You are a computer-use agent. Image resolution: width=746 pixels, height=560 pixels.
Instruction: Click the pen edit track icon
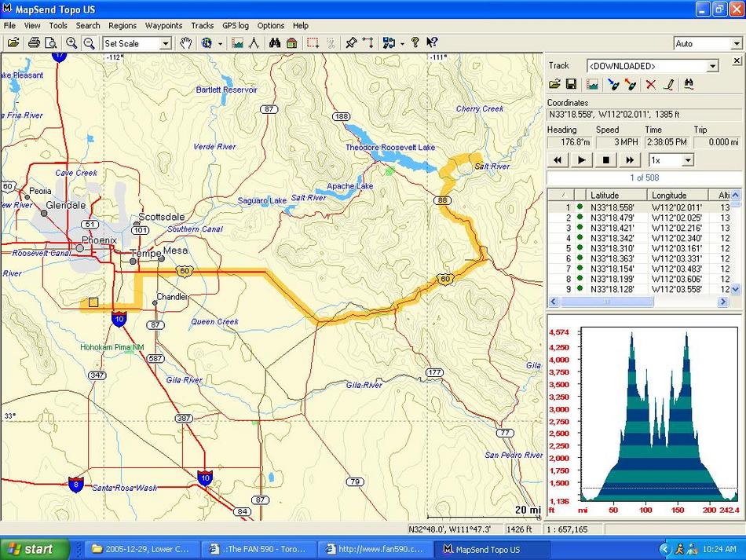(668, 85)
